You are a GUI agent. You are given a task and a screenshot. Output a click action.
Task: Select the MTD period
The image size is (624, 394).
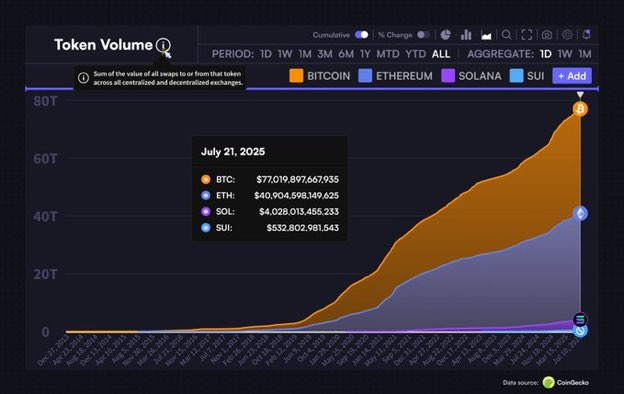(387, 54)
